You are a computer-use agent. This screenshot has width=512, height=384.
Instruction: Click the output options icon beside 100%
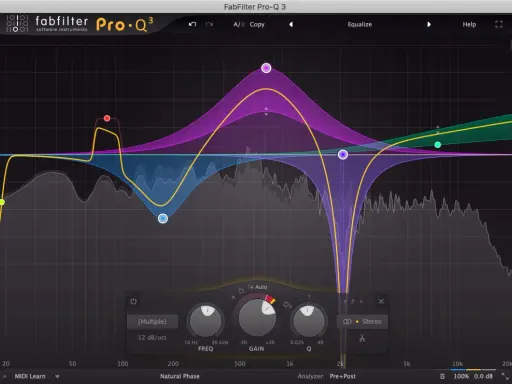point(442,377)
